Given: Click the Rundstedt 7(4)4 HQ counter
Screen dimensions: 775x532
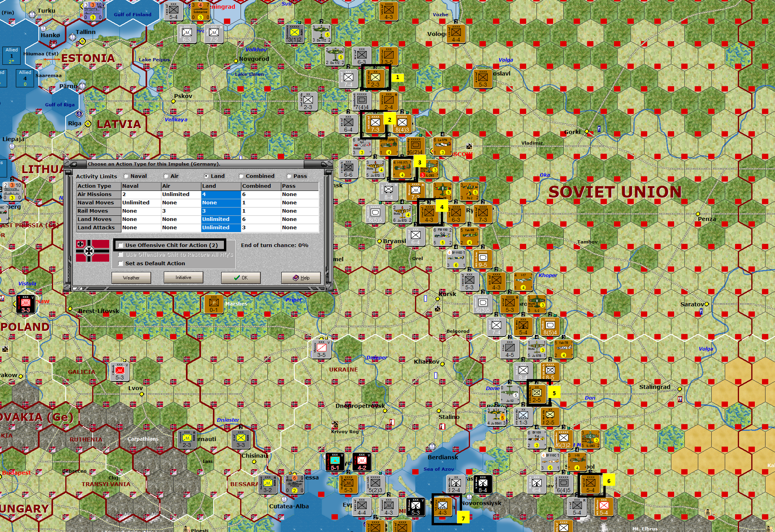Looking at the screenshot, I should [x=362, y=102].
